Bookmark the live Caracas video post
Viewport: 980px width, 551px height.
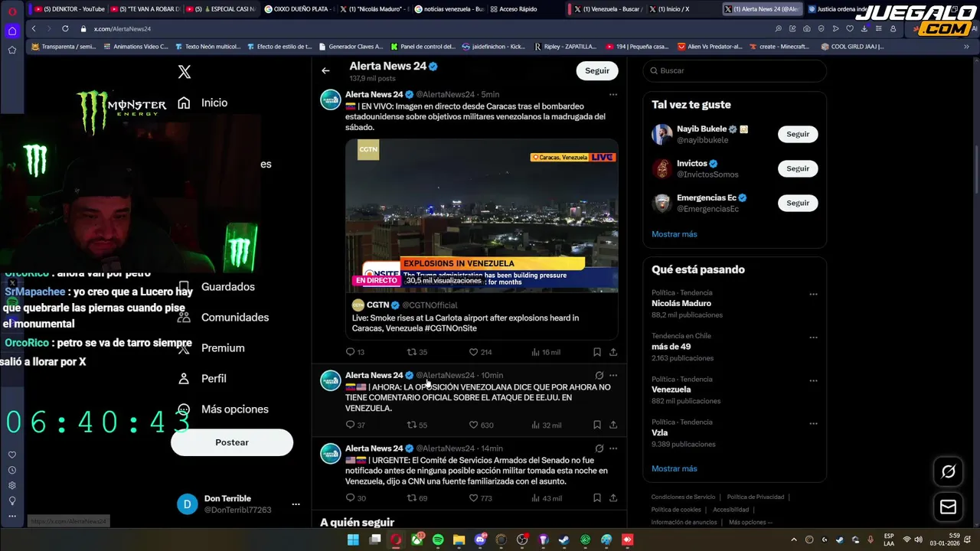596,352
